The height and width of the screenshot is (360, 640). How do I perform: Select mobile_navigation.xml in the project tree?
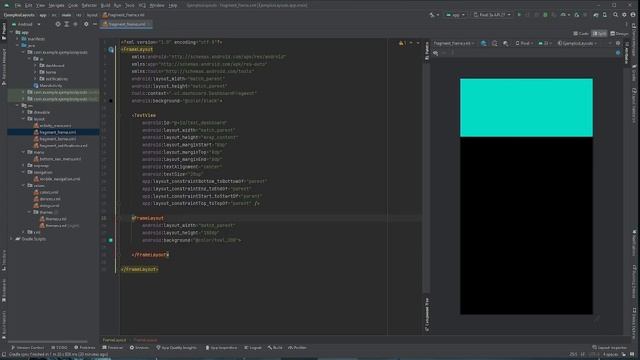pos(57,179)
